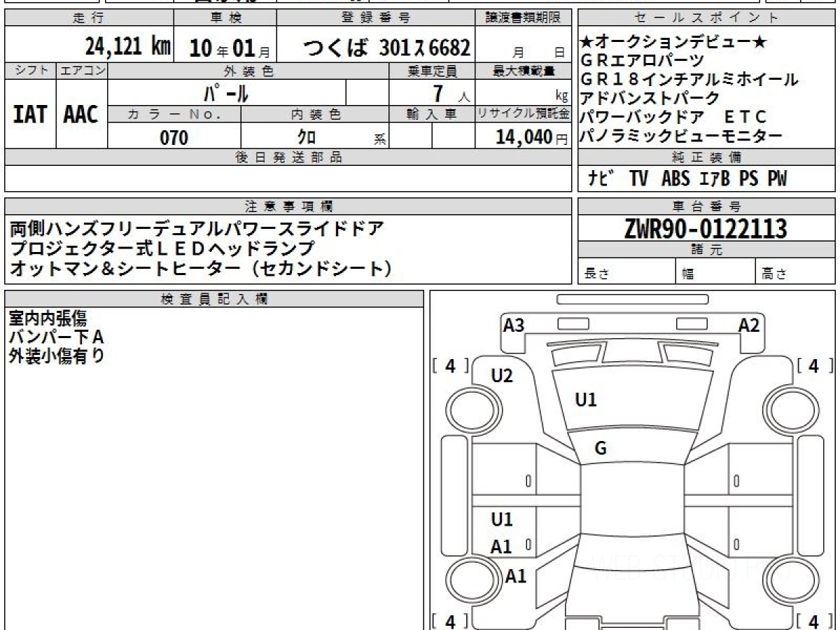Click the 内装色 header
This screenshot has height=630, width=840.
(315, 114)
